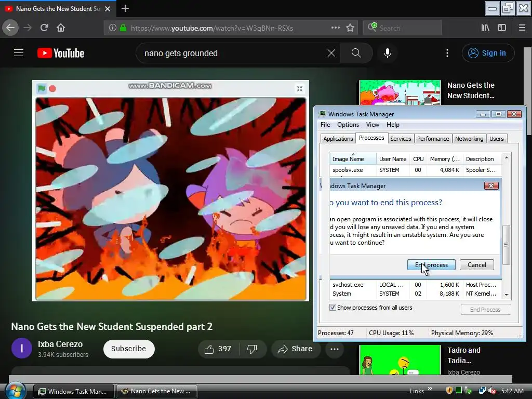
Task: Click the Firefox Search box
Action: coord(403,28)
